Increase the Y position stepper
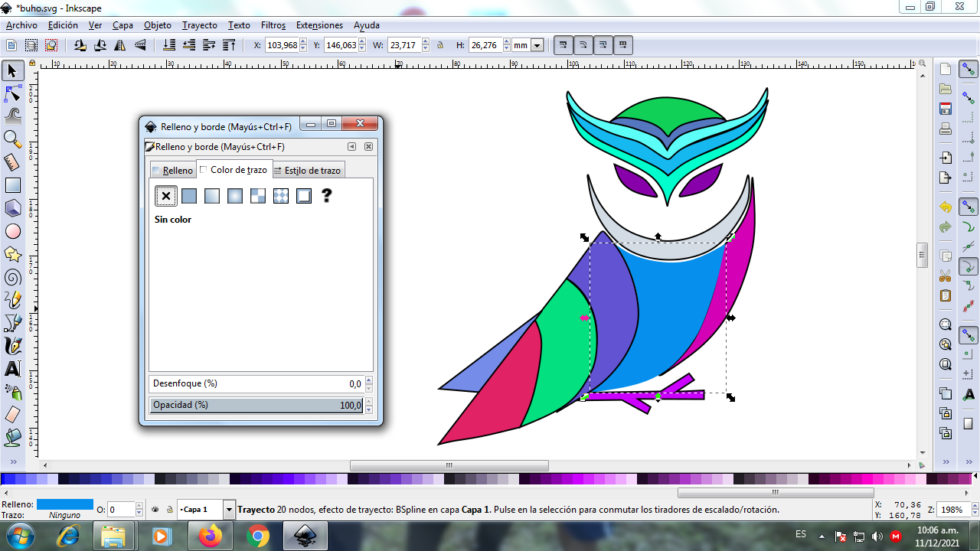The height and width of the screenshot is (551, 980). [x=363, y=42]
